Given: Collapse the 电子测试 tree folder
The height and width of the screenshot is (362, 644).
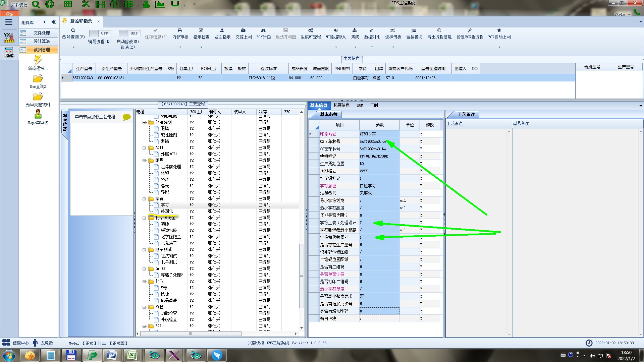Looking at the screenshot, I should click(144, 250).
